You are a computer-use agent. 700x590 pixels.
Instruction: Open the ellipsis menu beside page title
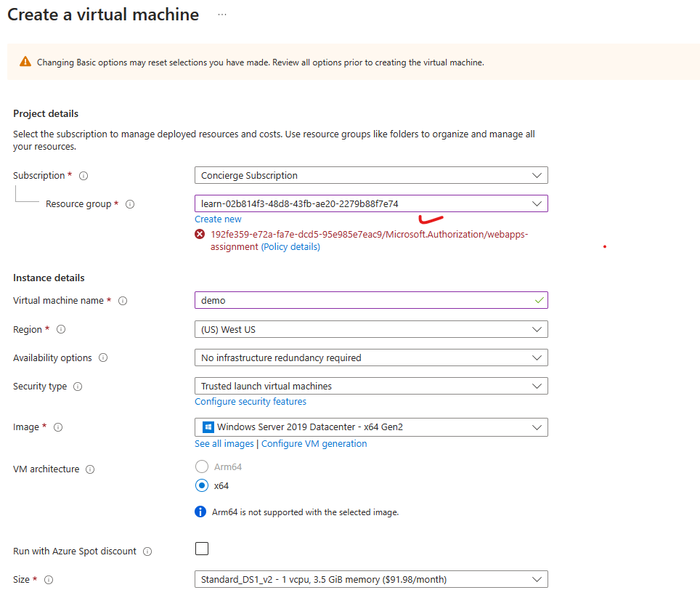pyautogui.click(x=222, y=15)
